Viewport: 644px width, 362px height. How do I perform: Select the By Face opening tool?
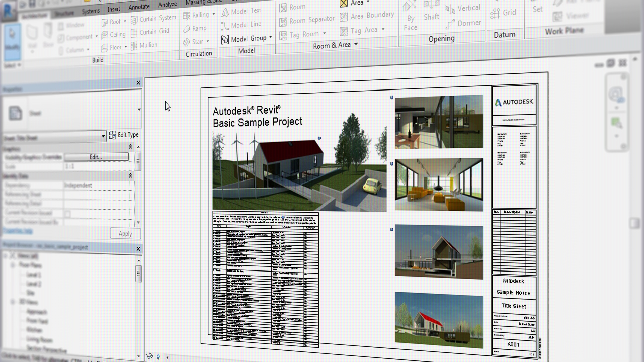[411, 16]
